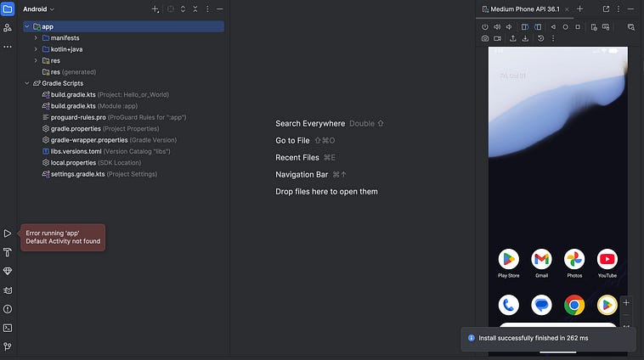Image resolution: width=644 pixels, height=360 pixels.
Task: Rotate emulator right
Action: point(538,27)
